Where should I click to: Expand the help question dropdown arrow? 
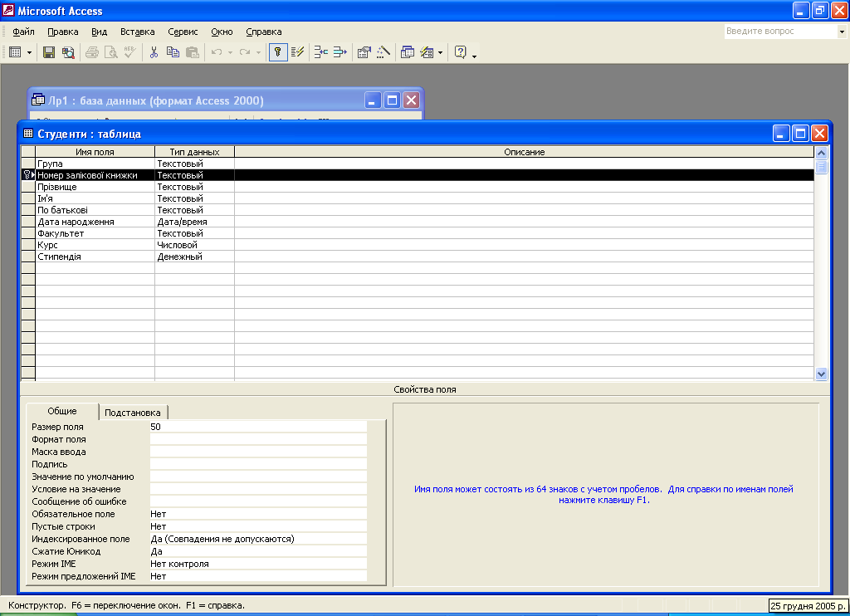842,32
